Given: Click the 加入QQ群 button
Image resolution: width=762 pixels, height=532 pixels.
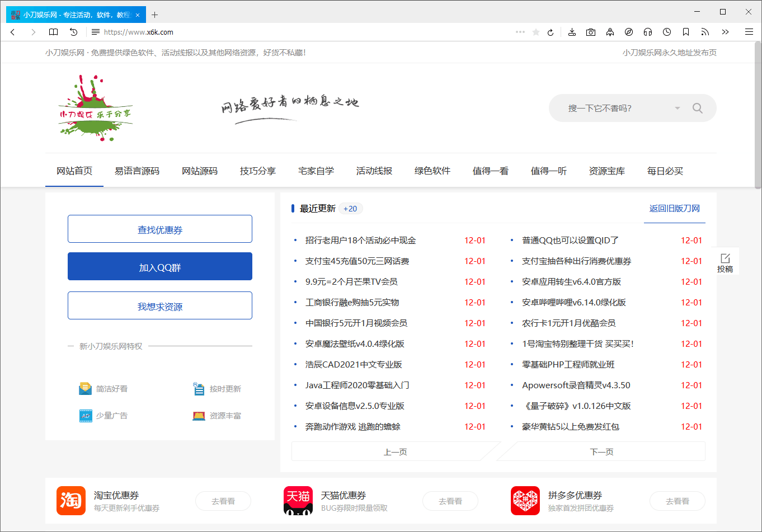Looking at the screenshot, I should (x=160, y=267).
